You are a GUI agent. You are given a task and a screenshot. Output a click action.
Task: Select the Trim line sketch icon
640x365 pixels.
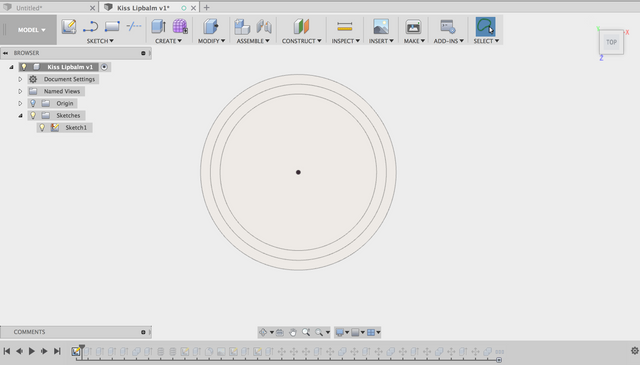[133, 27]
